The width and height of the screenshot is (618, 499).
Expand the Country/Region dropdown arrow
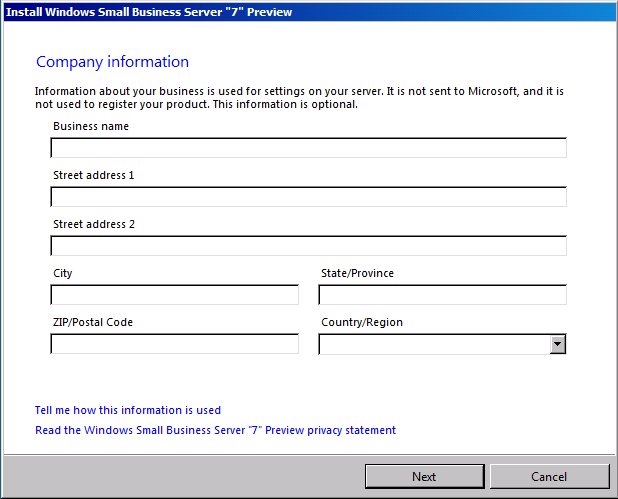click(x=558, y=344)
